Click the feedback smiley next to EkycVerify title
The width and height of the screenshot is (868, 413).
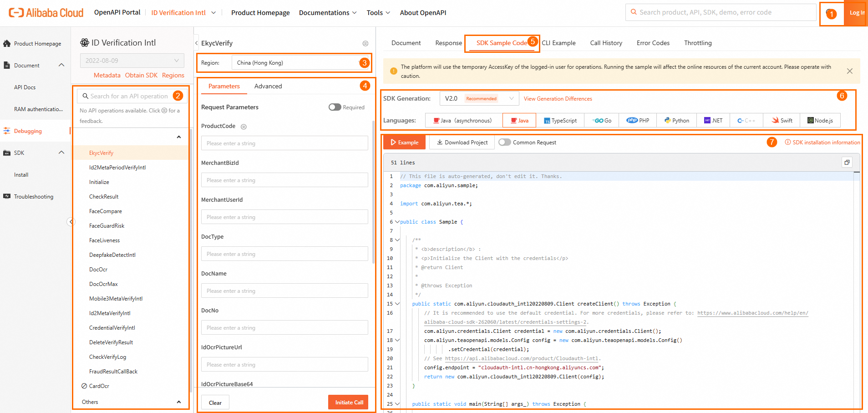[365, 44]
